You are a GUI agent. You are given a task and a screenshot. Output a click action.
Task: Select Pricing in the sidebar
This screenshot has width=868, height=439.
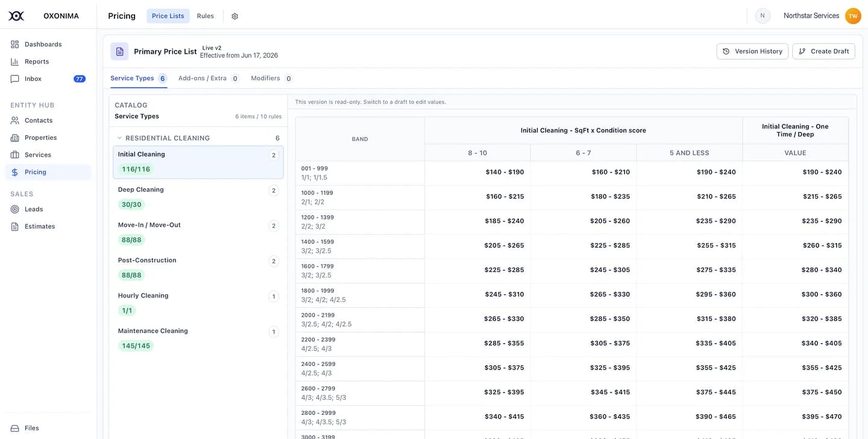[48, 172]
